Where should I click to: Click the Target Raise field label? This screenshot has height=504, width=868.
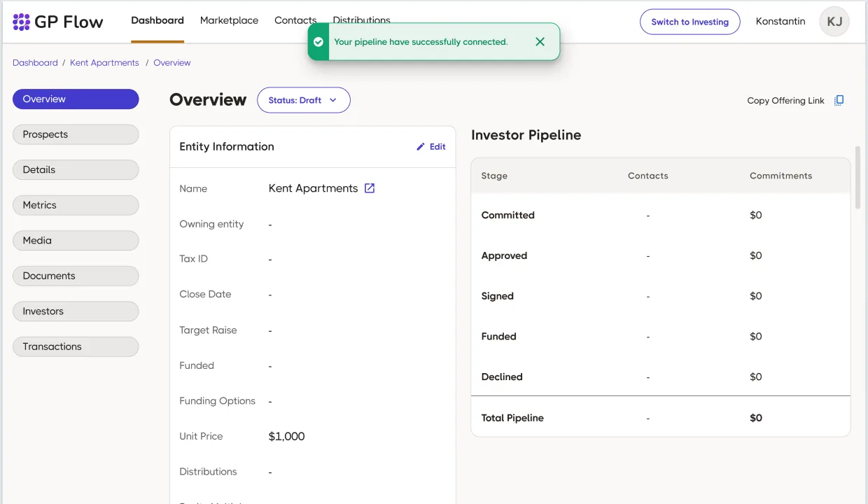click(208, 330)
